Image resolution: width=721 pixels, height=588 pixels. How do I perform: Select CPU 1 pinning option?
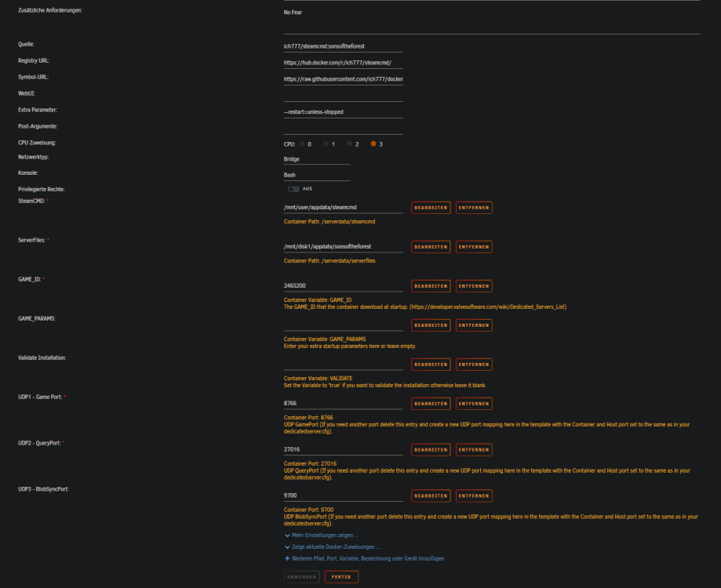pyautogui.click(x=326, y=143)
